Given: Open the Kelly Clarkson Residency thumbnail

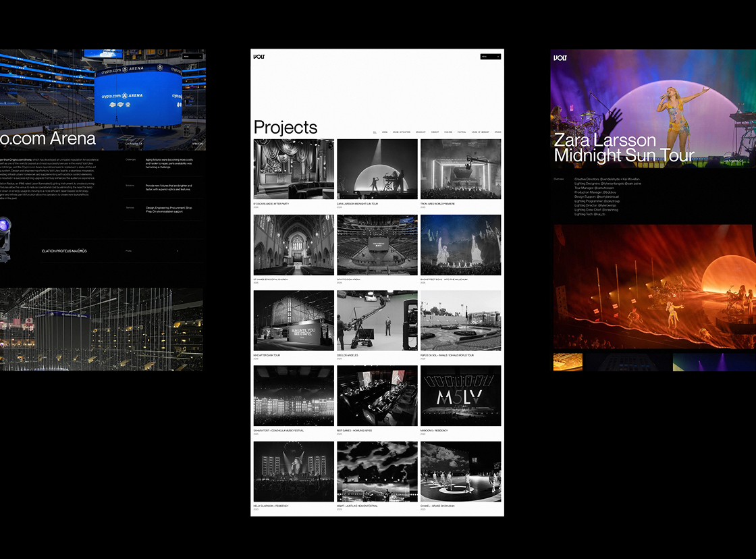Looking at the screenshot, I should tap(294, 472).
